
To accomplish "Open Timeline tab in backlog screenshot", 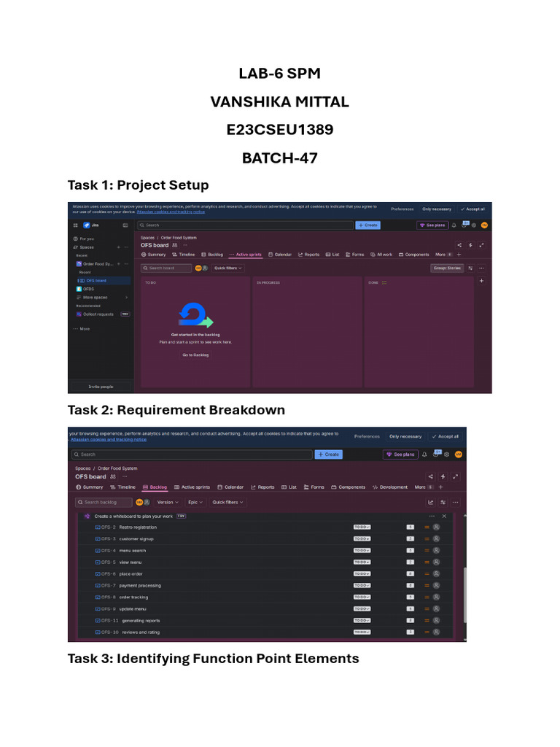I will (122, 487).
